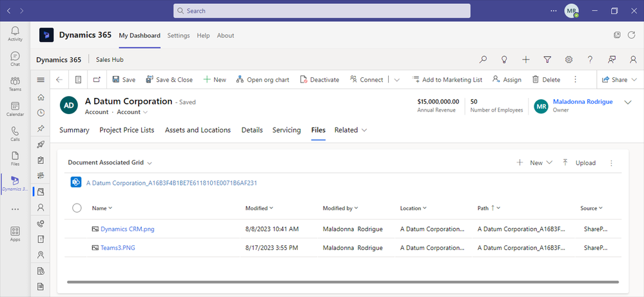Open the Project Price Lists tab
644x297 pixels.
[127, 130]
